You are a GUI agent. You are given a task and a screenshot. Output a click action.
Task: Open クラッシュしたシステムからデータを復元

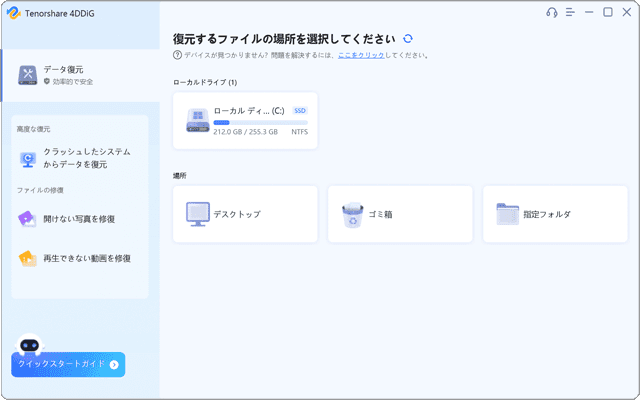80,158
